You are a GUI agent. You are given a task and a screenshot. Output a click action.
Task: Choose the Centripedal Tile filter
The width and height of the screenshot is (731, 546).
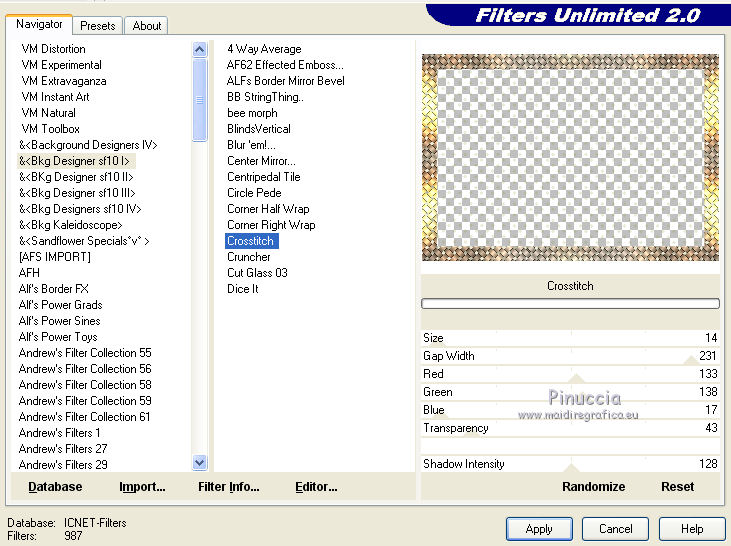(x=264, y=177)
